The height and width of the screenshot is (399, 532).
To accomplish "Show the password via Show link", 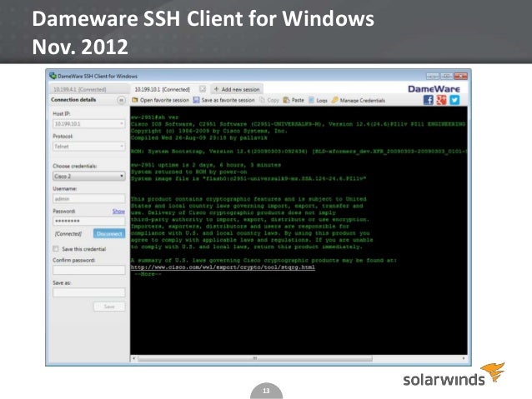I will 118,212.
